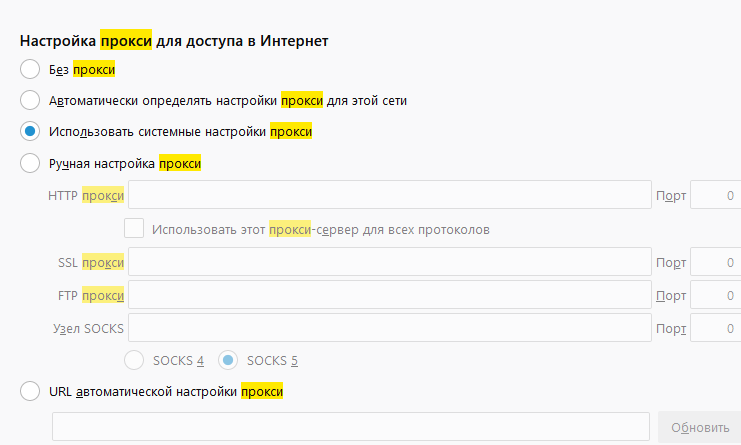The height and width of the screenshot is (445, 741).
Task: Click the HTTP proxy port field
Action: pyautogui.click(x=715, y=195)
